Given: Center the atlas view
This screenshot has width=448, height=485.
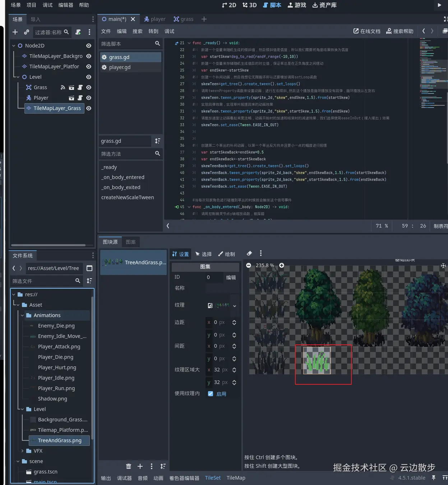Looking at the screenshot, I should (x=443, y=266).
